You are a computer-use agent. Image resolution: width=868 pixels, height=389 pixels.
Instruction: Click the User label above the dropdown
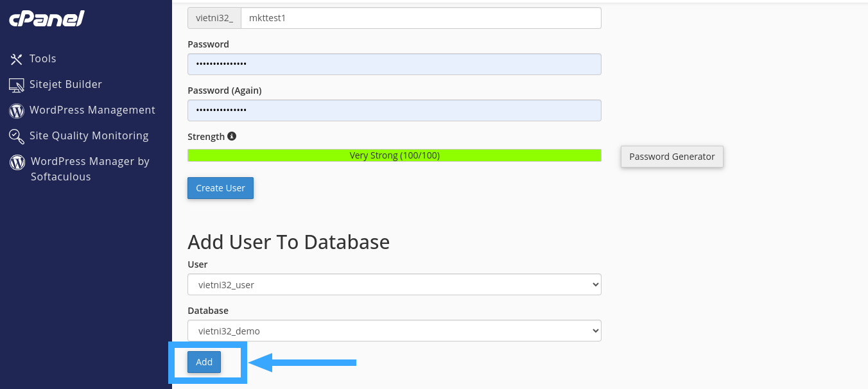tap(198, 264)
